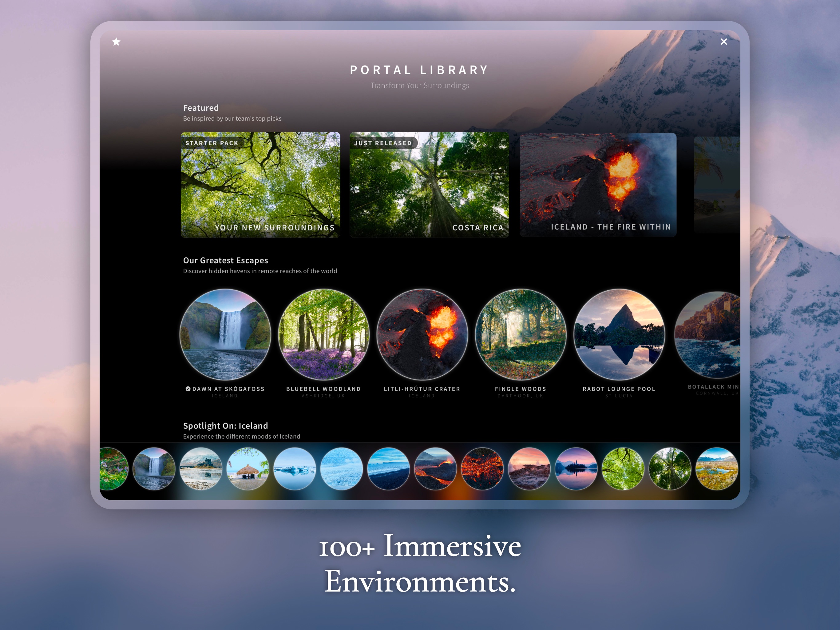
Task: Open Iceland - The Fire Within card
Action: point(598,185)
